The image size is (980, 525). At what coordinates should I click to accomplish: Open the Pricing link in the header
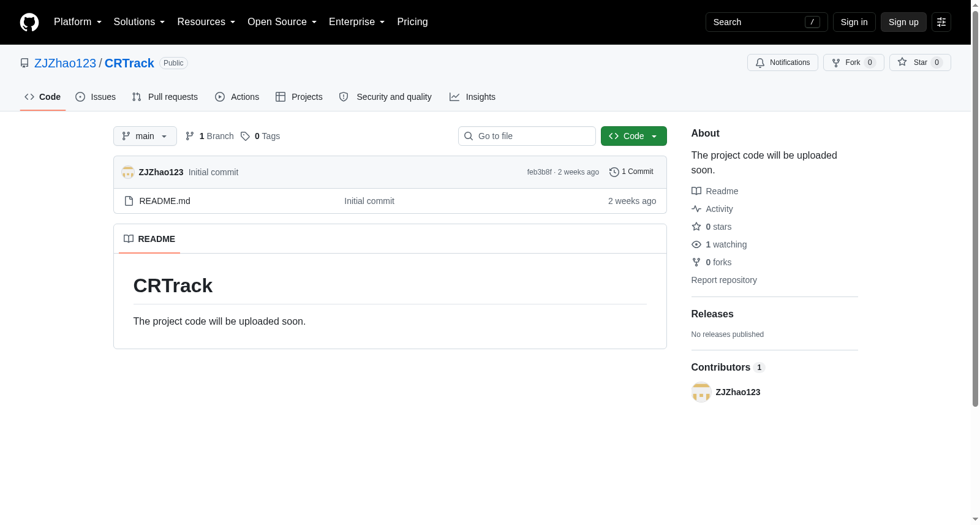(x=412, y=22)
